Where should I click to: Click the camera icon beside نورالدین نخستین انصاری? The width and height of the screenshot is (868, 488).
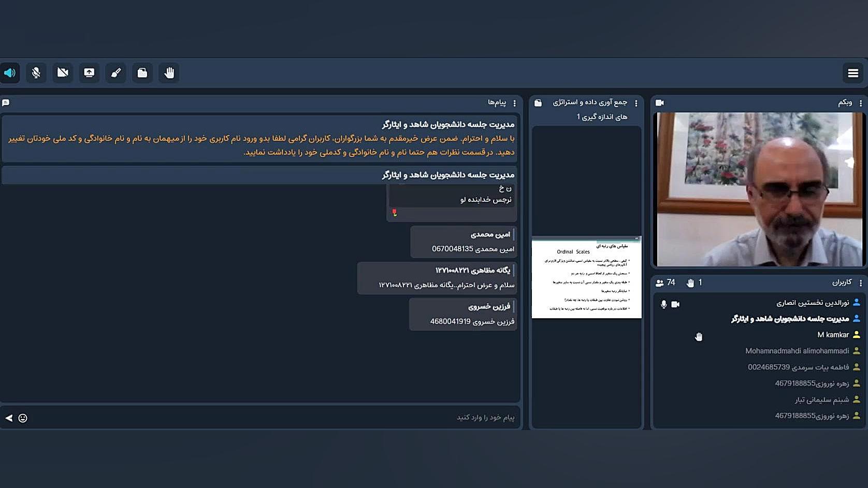pyautogui.click(x=675, y=304)
